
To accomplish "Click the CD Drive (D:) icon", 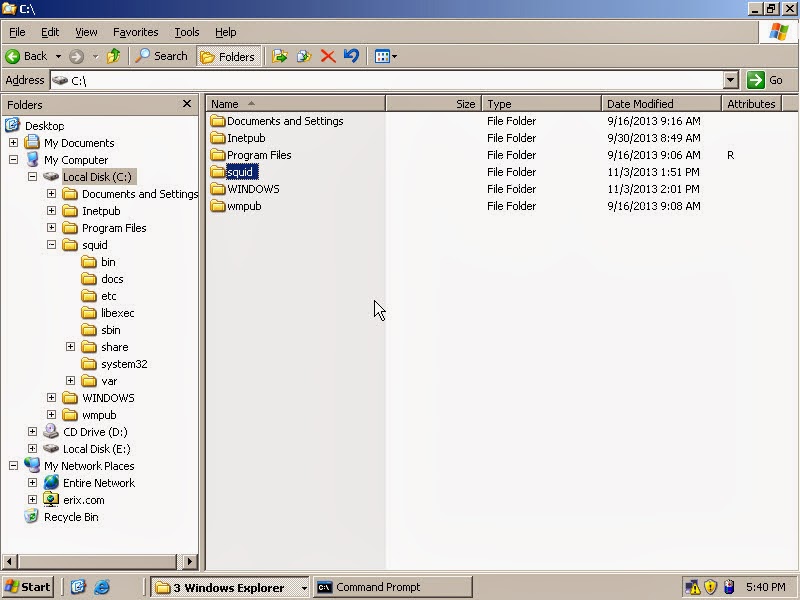I will click(x=51, y=431).
